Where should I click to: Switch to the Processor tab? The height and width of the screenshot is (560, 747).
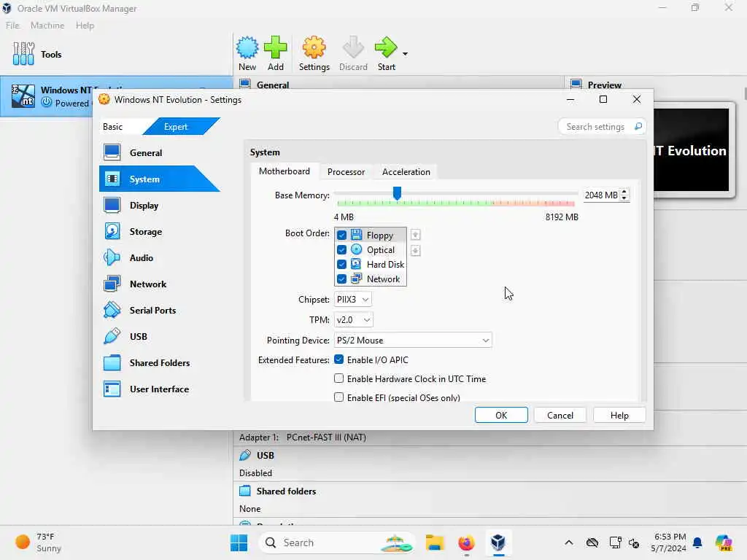(x=346, y=172)
